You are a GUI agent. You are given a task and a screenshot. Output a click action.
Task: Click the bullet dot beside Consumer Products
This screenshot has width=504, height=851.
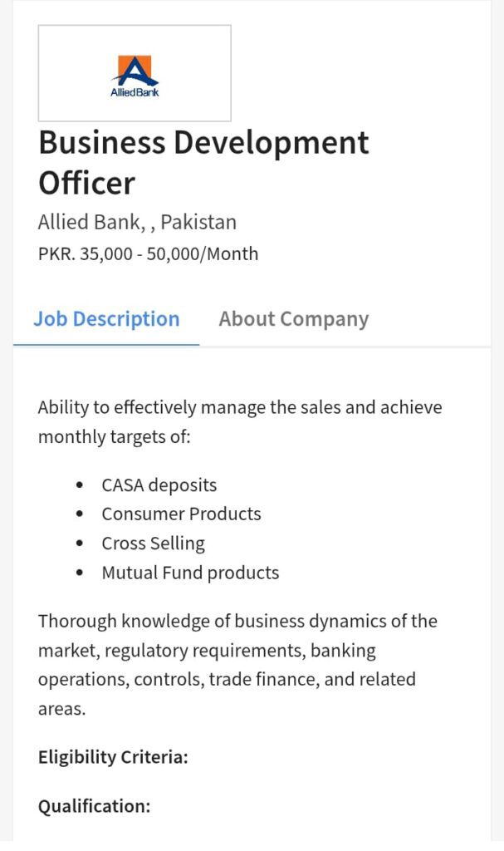80,514
